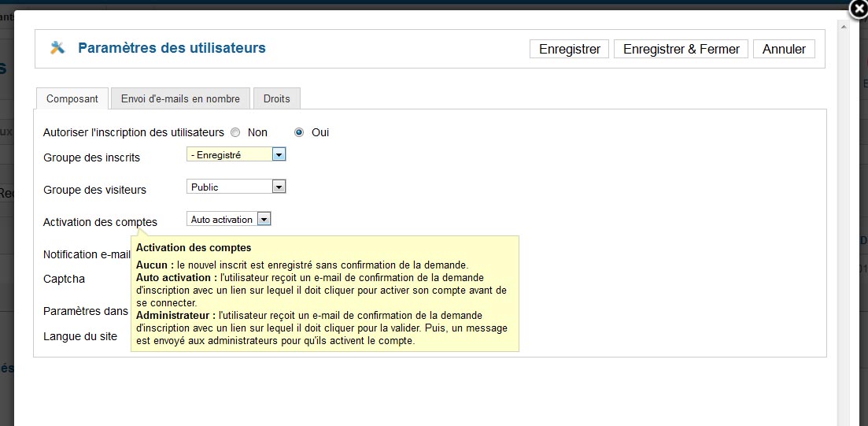Click the Activation des comptes dropdown arrow
This screenshot has height=426, width=868.
pyautogui.click(x=264, y=220)
